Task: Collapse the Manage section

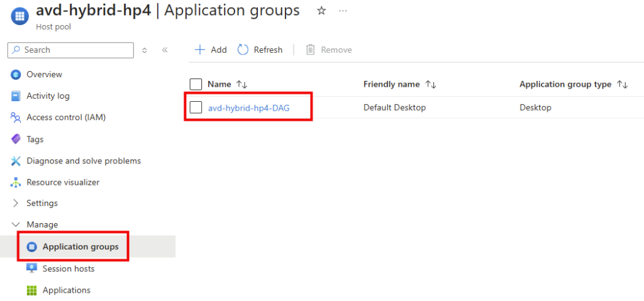Action: coord(42,224)
